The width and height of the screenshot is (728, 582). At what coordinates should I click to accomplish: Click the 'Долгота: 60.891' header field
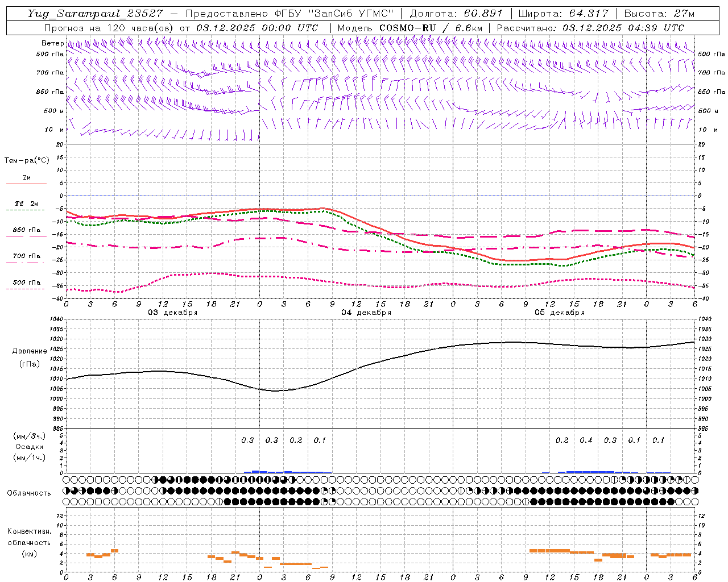click(x=456, y=14)
